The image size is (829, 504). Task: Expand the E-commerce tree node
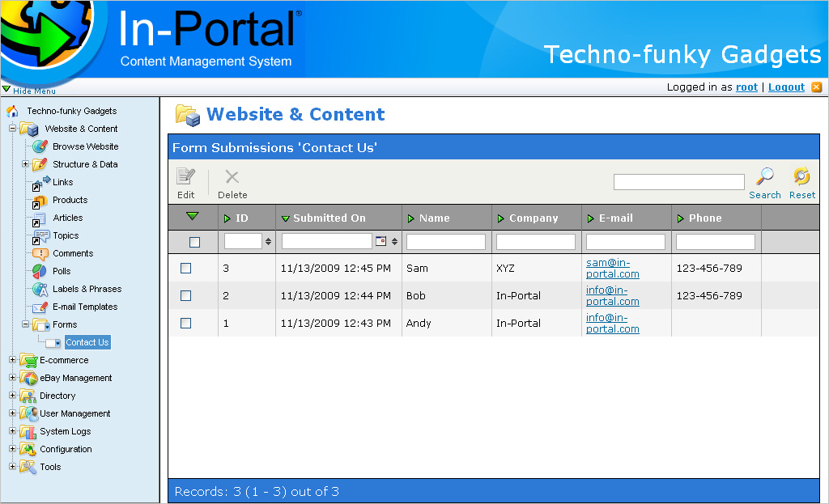coord(12,360)
